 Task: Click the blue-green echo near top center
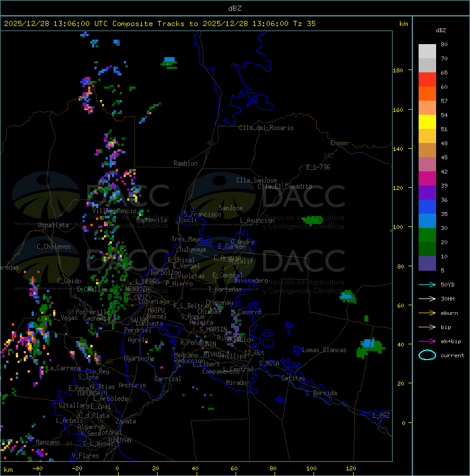click(169, 63)
